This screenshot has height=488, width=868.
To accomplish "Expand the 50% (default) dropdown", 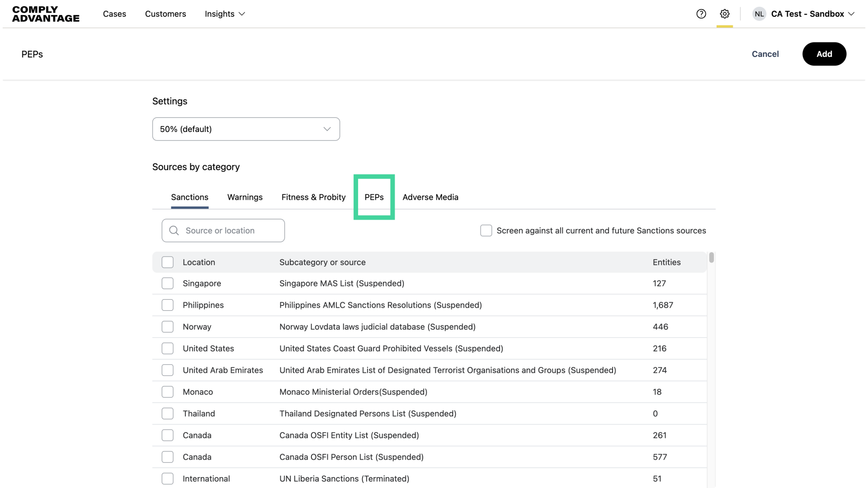I will [x=246, y=129].
